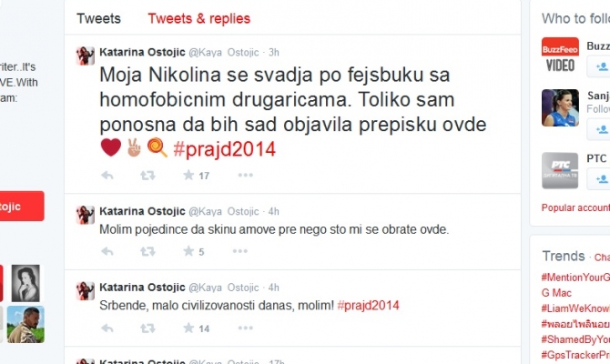Switch to the Tweets tab

99,18
